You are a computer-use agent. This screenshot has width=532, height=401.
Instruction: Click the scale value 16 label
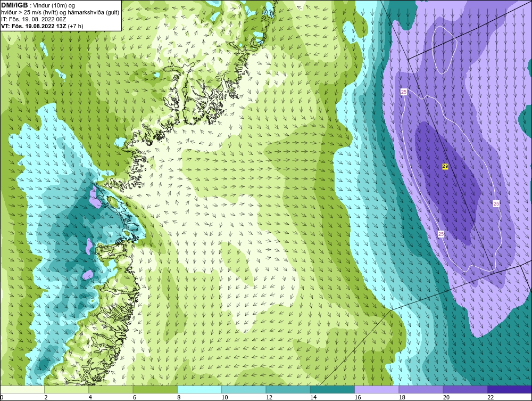point(358,397)
